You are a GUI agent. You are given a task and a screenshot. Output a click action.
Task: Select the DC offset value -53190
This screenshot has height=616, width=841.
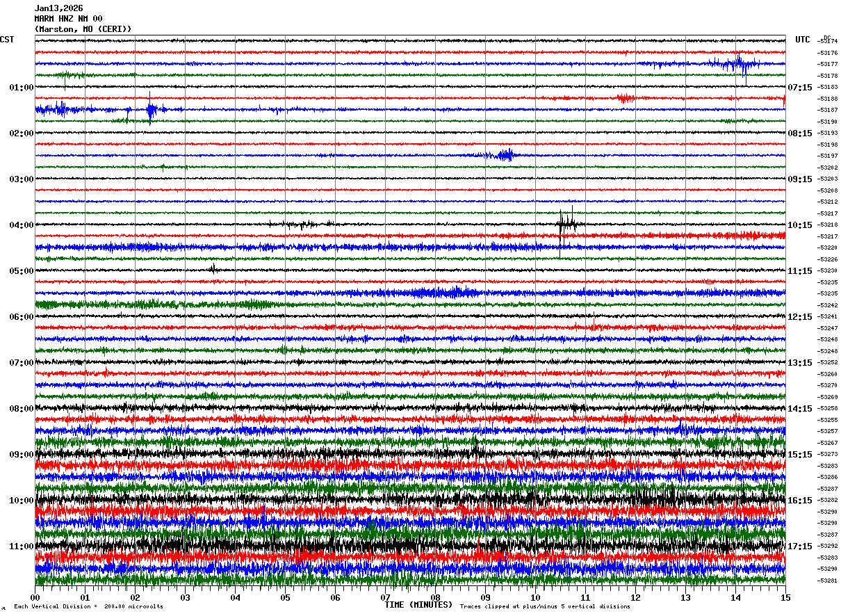[827, 122]
